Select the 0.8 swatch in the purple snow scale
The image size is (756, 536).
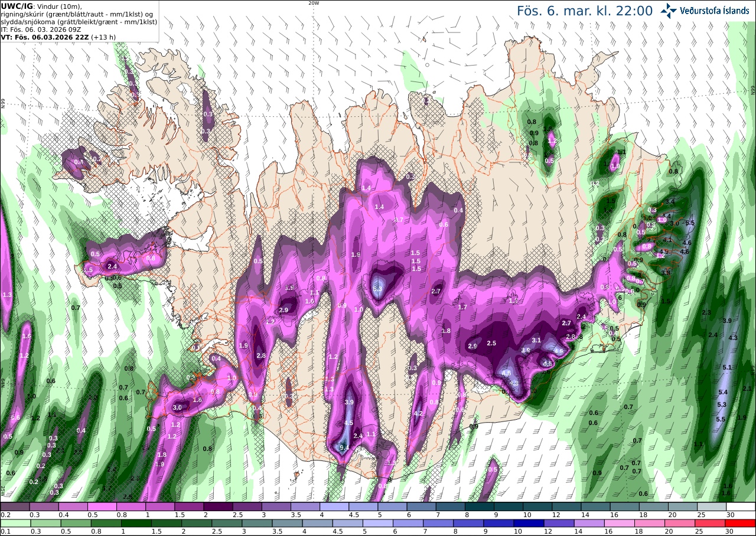tap(131, 506)
